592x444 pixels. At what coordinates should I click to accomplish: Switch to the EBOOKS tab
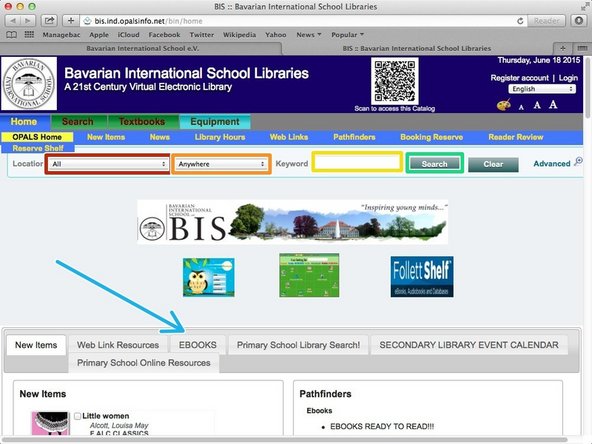[197, 345]
